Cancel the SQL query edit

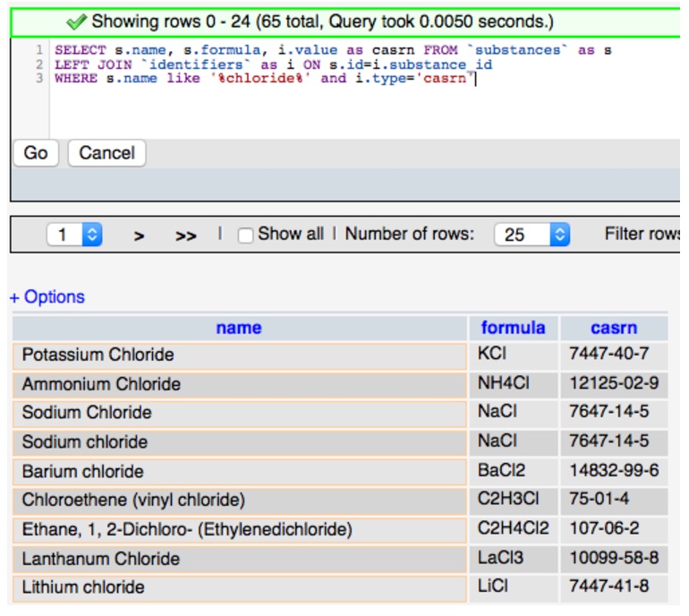[x=106, y=153]
